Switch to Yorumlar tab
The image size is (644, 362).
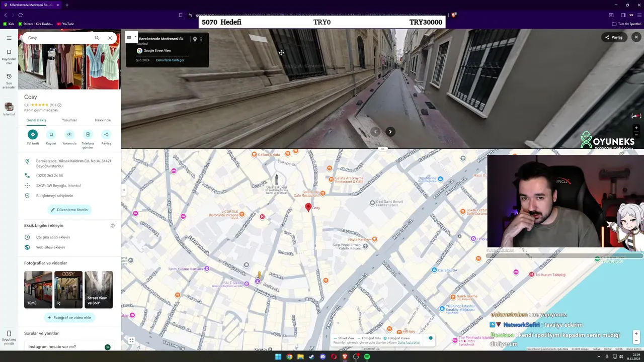[69, 120]
